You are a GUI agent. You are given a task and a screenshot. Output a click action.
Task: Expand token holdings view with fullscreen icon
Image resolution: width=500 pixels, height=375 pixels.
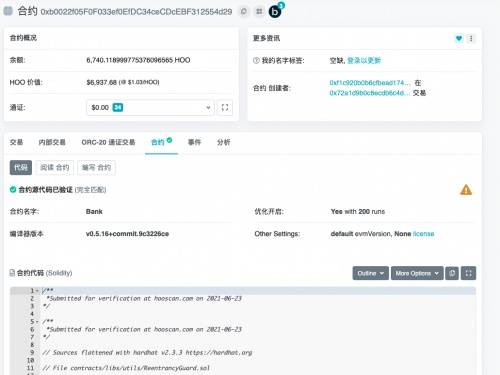pyautogui.click(x=225, y=107)
